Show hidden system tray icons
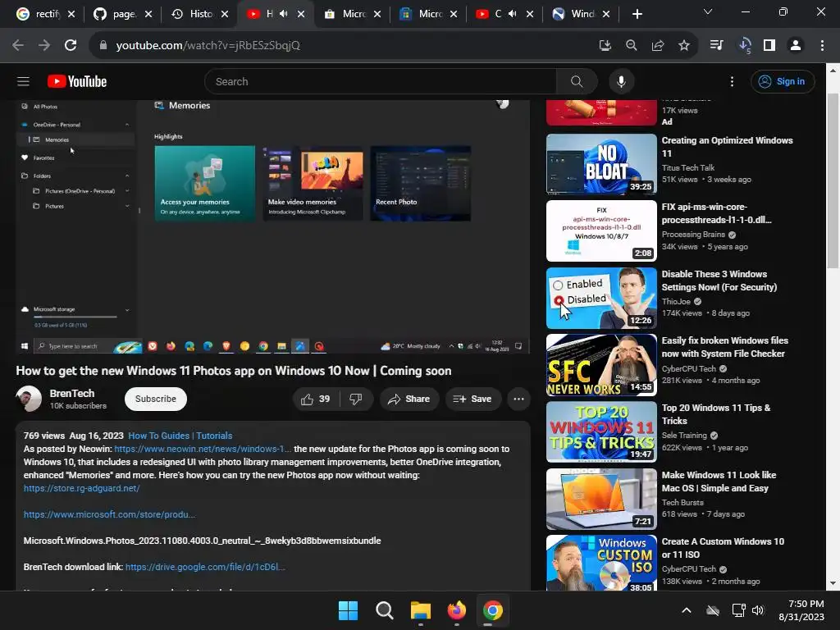The height and width of the screenshot is (630, 840). point(687,610)
